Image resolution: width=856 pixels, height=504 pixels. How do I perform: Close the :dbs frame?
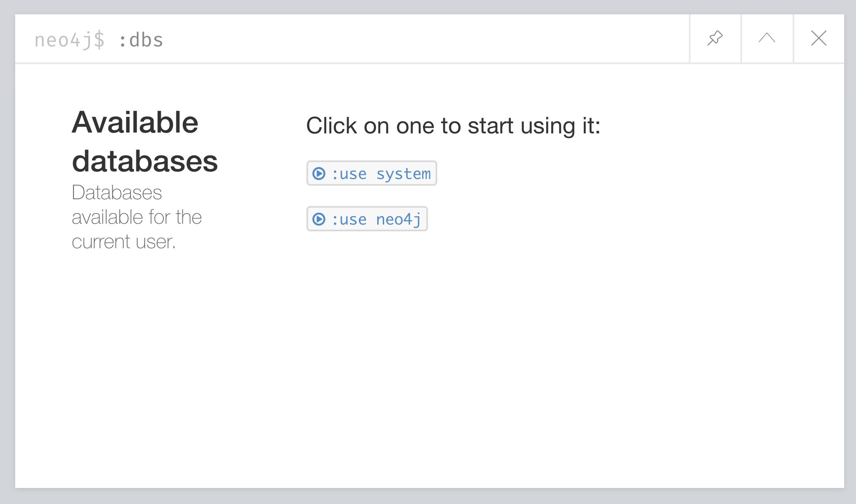[x=819, y=38]
